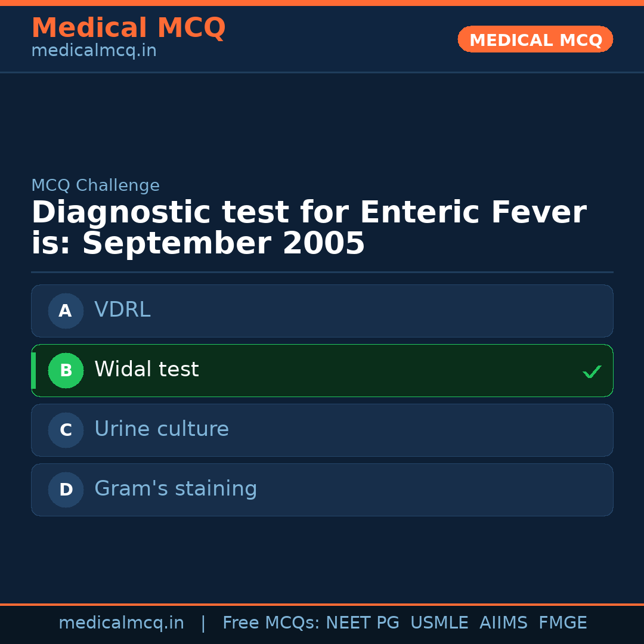The width and height of the screenshot is (644, 644).
Task: Select the Urine culture option
Action: [x=322, y=430]
